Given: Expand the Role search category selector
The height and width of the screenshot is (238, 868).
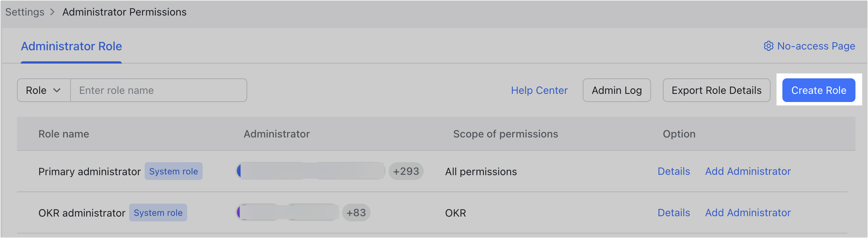Looking at the screenshot, I should pos(43,90).
